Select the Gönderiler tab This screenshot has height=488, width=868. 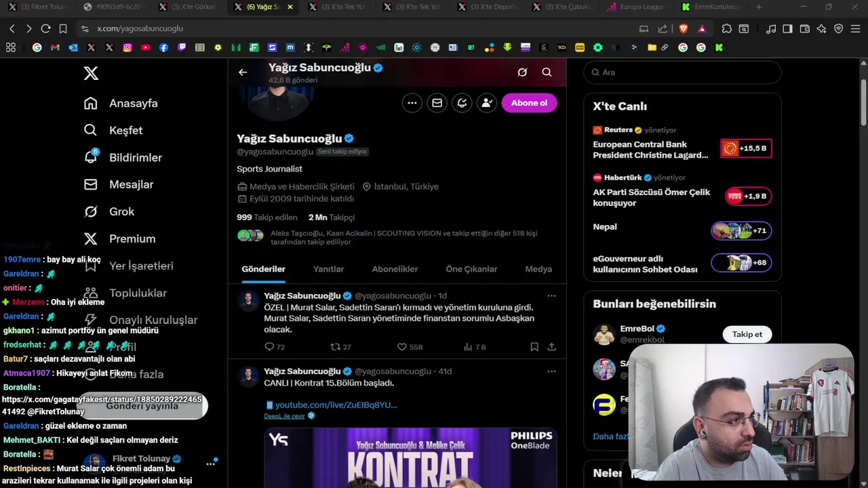pos(264,269)
